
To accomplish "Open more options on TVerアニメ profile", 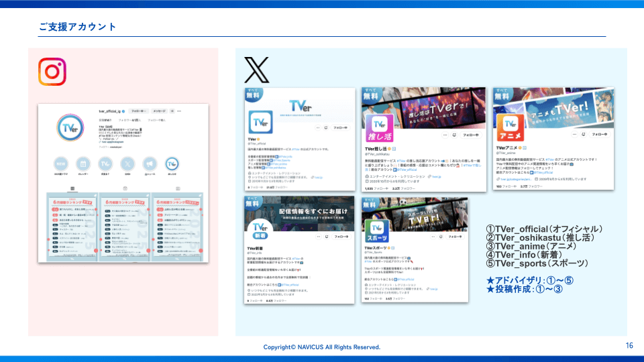I will coord(574,134).
